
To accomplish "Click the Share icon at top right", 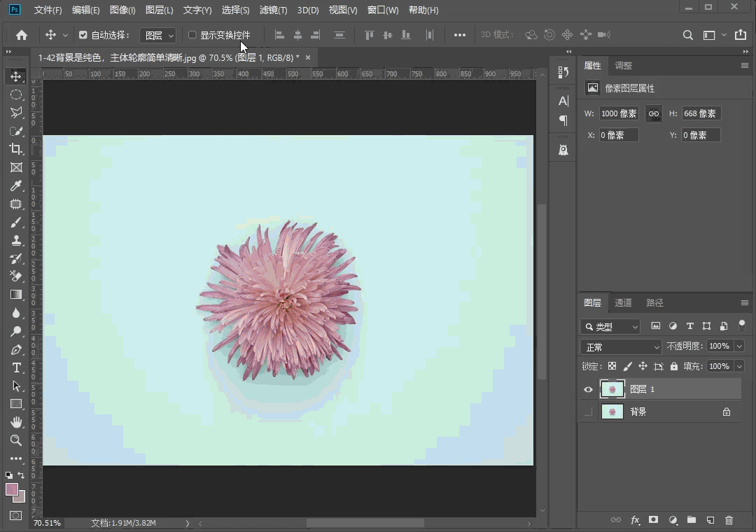I will (x=741, y=35).
